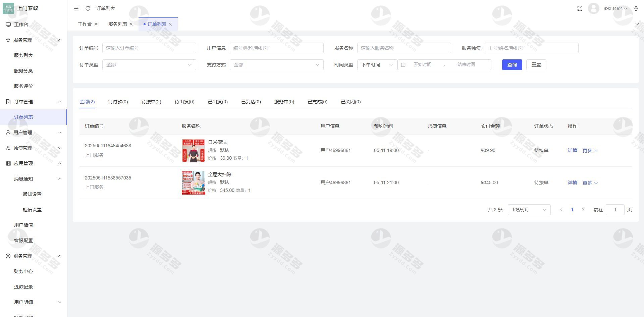Open 用户管理 via its person icon
This screenshot has height=317, width=644.
tap(7, 133)
